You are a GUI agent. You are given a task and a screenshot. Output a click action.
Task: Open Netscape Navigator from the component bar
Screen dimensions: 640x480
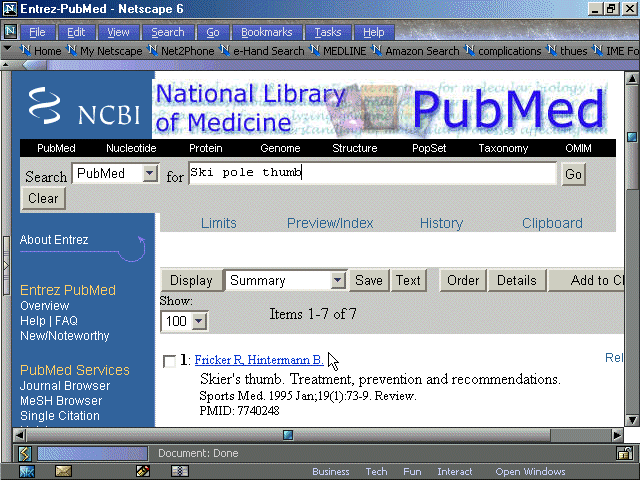pos(27,471)
